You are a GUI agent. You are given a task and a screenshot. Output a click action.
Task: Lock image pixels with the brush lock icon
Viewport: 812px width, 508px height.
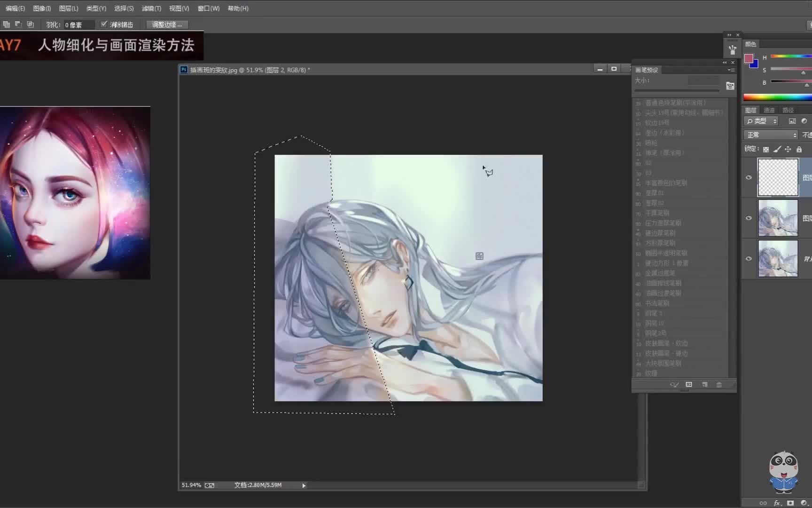777,149
